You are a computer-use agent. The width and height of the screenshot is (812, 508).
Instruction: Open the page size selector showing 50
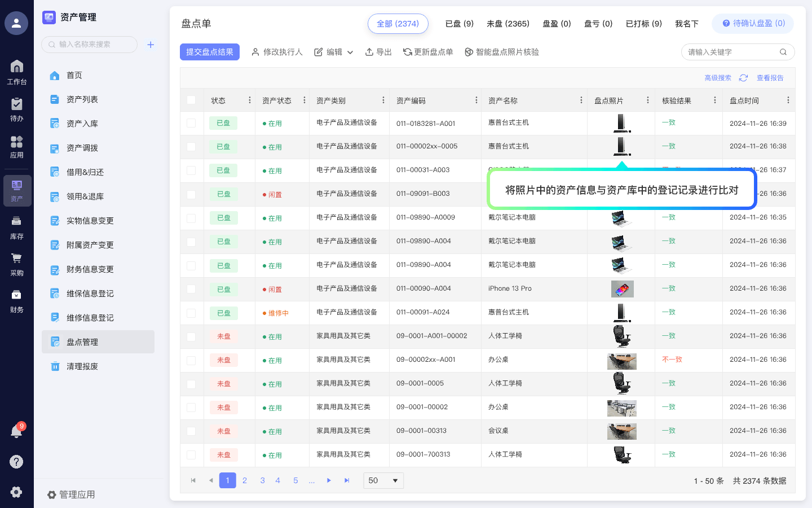click(x=383, y=480)
